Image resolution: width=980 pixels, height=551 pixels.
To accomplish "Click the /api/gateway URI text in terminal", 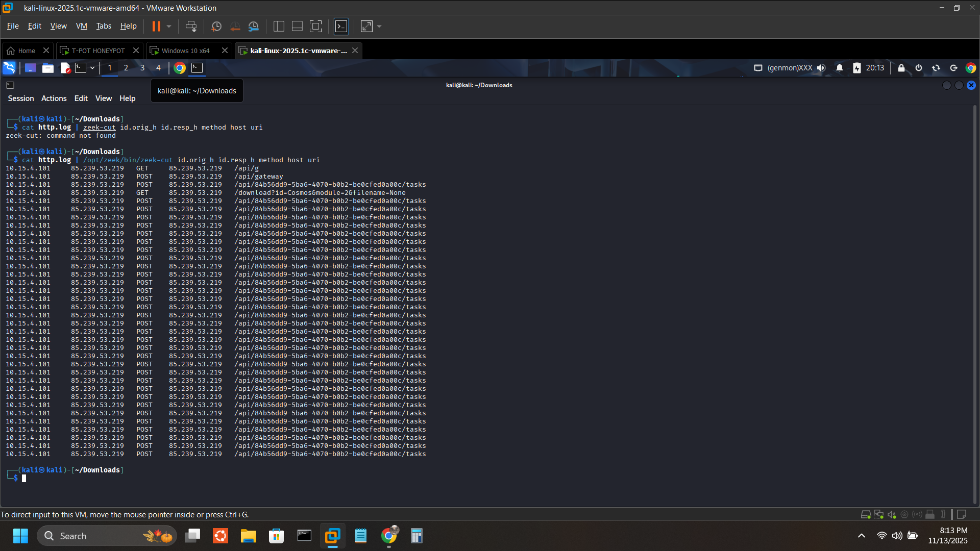I will (259, 177).
